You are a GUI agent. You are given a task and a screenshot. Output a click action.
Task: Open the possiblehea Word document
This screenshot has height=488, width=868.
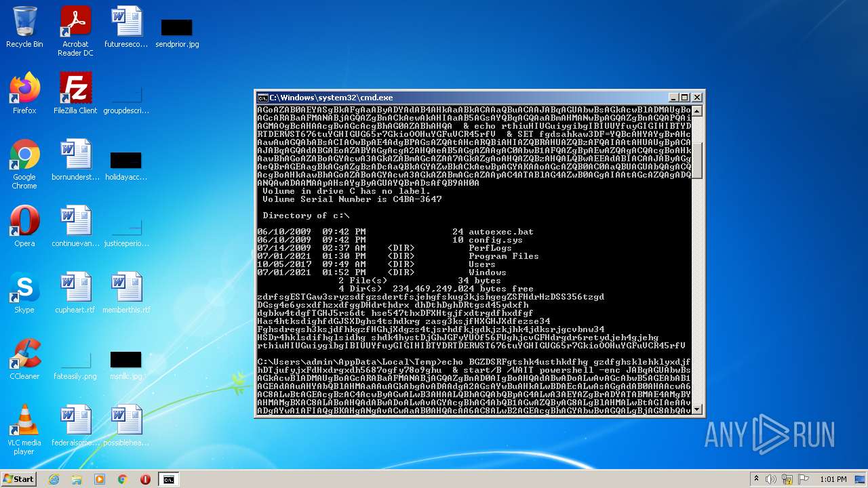tap(126, 426)
